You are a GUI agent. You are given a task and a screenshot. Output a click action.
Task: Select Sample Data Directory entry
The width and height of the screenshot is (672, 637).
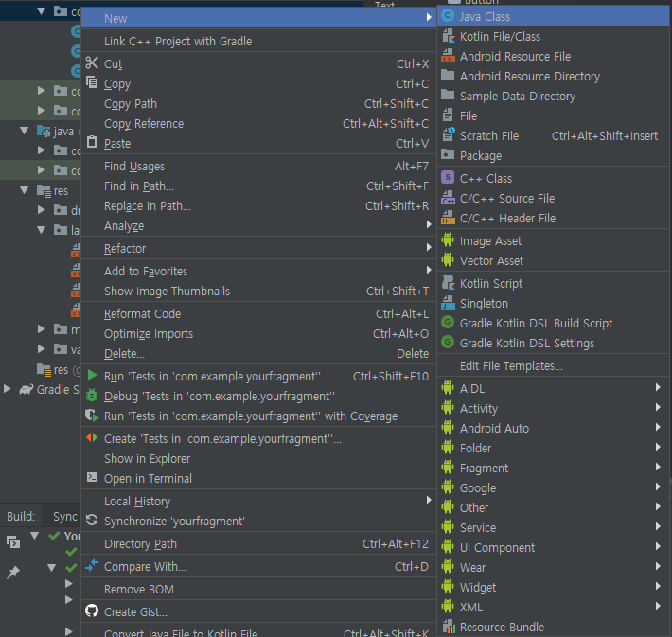[x=554, y=96]
